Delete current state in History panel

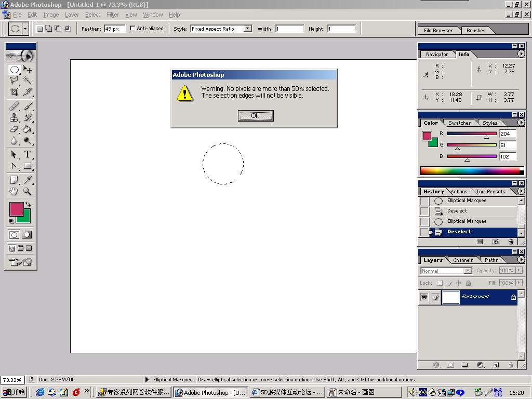(x=511, y=242)
